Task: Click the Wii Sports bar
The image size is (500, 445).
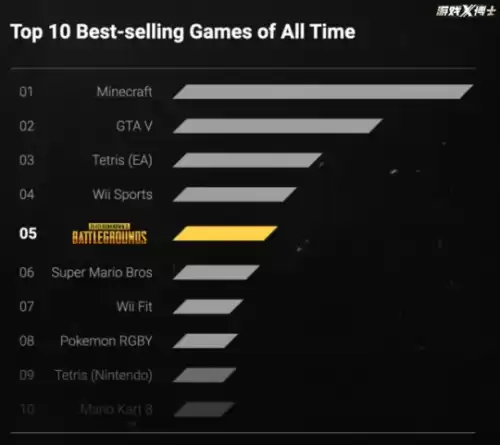Action: 234,195
